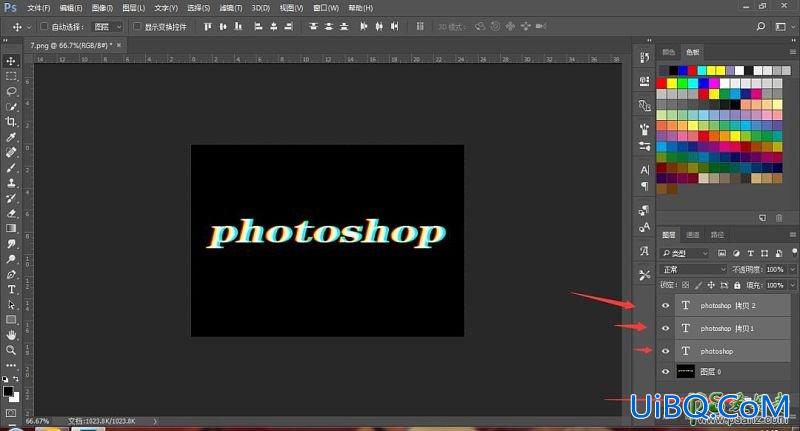This screenshot has height=431, width=800.
Task: Hide the original photoshop text layer
Action: click(665, 351)
